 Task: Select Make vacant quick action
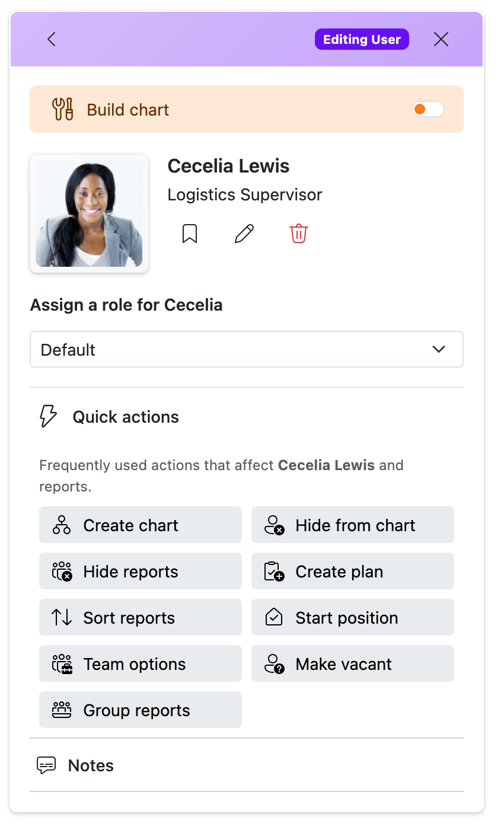(353, 663)
